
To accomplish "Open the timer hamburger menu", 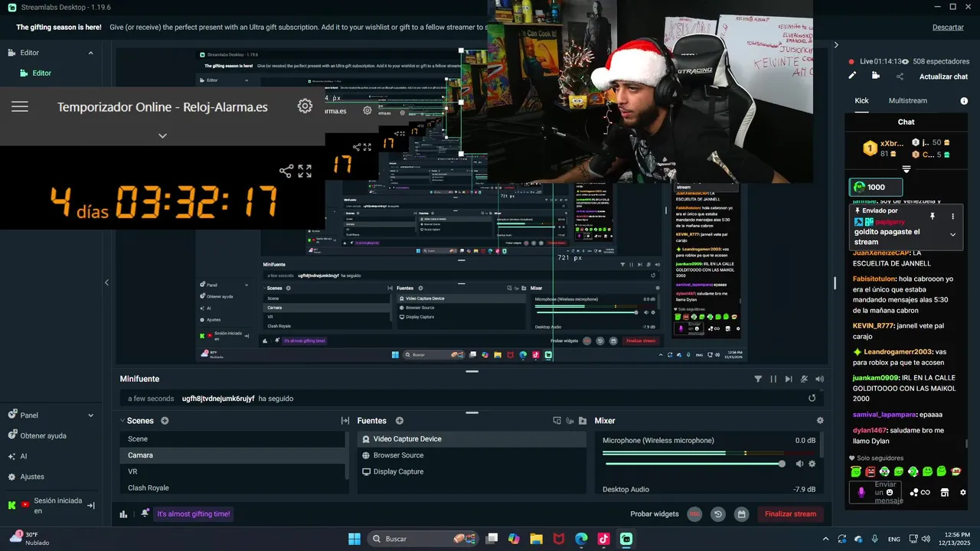I will pyautogui.click(x=20, y=106).
